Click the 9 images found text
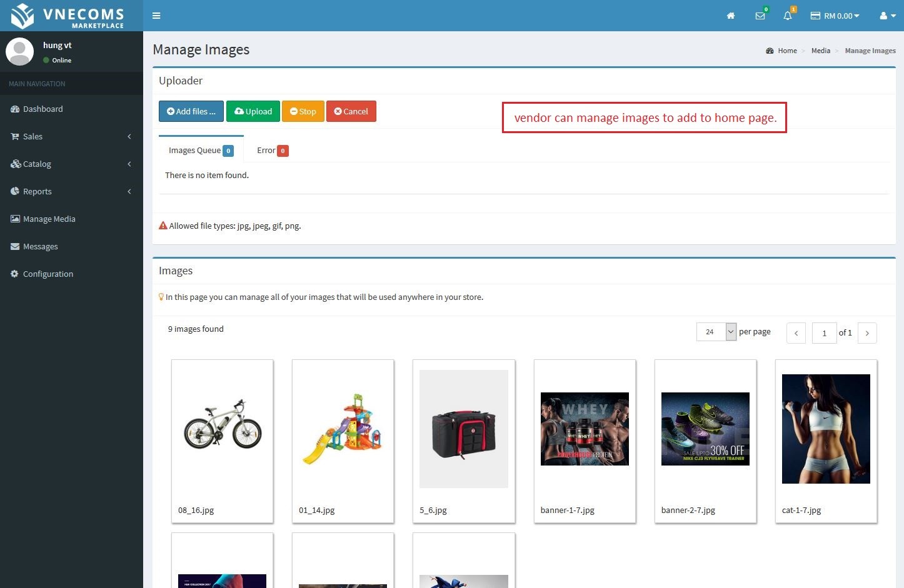The image size is (904, 588). click(x=196, y=329)
